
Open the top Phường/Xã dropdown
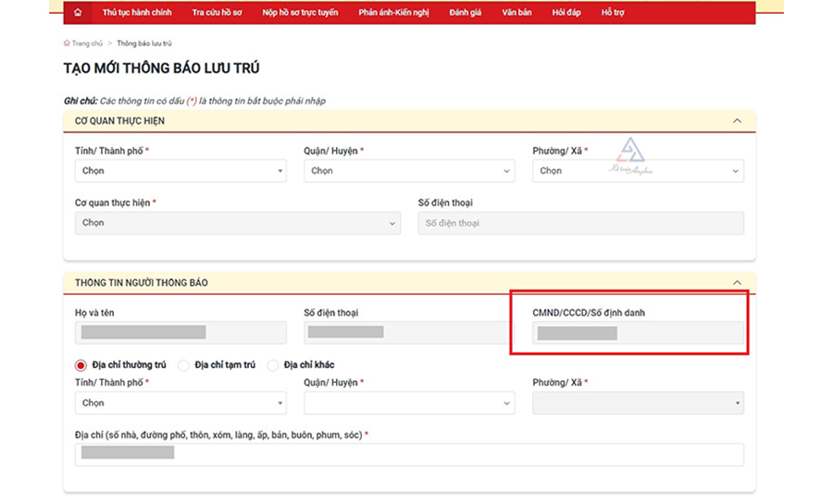[638, 171]
